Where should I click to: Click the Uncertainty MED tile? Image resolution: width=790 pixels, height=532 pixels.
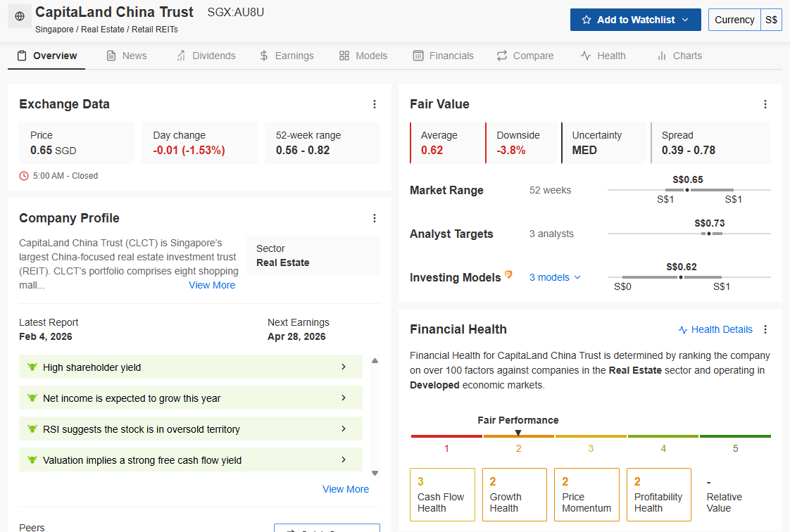click(x=603, y=143)
